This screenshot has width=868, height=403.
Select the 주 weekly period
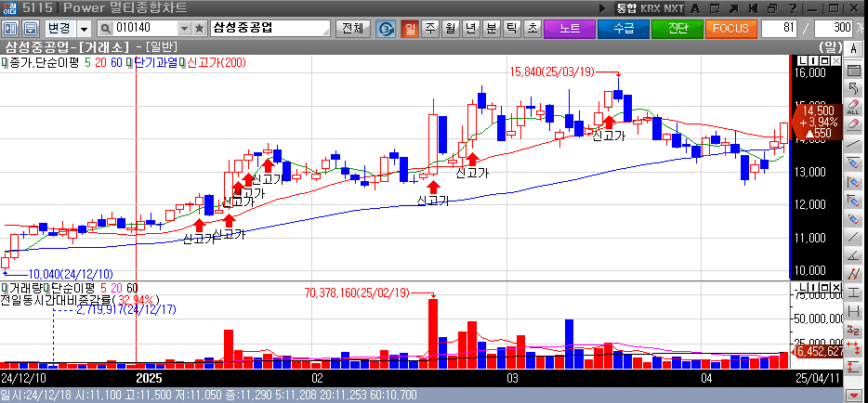(430, 28)
